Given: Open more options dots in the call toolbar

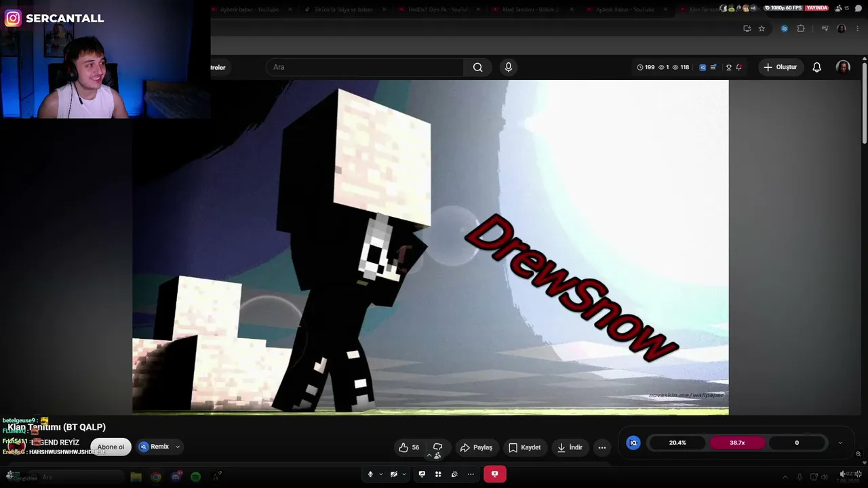Looking at the screenshot, I should coord(471,474).
